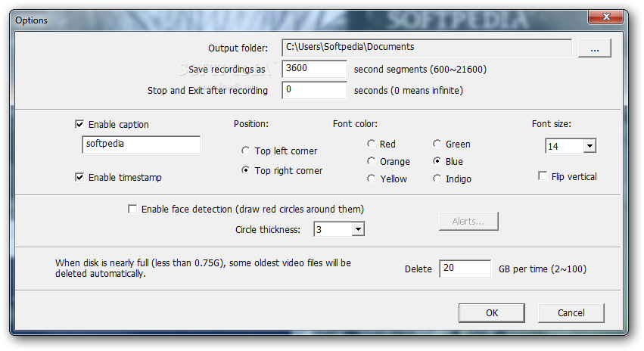Open the Font size dropdown
This screenshot has height=351, width=644.
tap(590, 146)
